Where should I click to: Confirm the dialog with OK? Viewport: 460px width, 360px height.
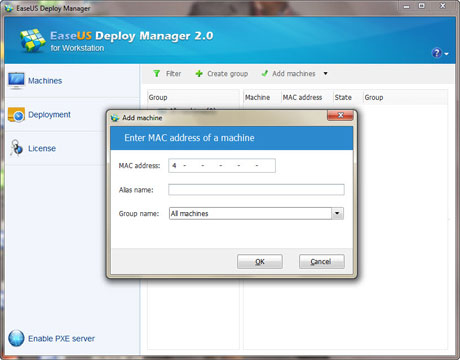pos(260,262)
